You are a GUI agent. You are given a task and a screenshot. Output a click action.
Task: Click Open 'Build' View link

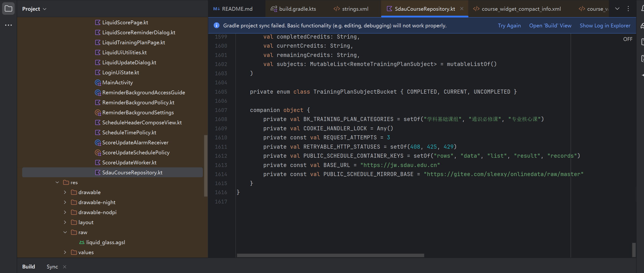550,25
